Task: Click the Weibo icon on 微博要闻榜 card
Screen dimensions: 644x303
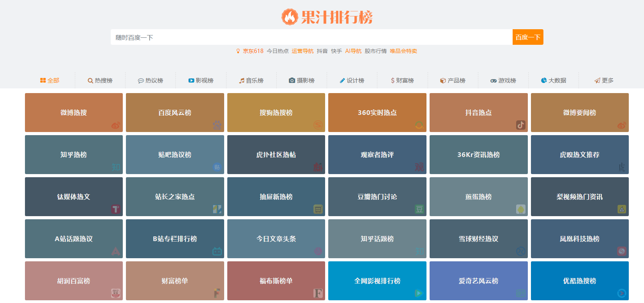Action: [622, 125]
